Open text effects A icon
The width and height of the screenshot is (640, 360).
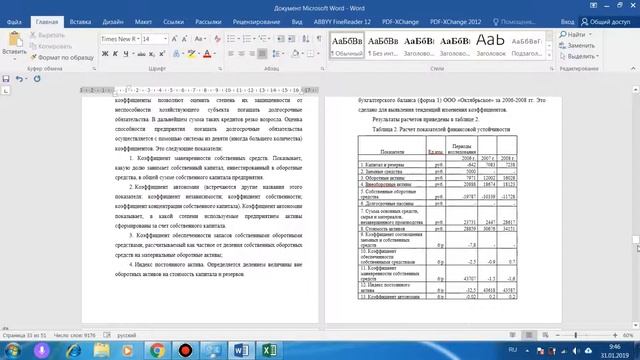click(x=177, y=53)
